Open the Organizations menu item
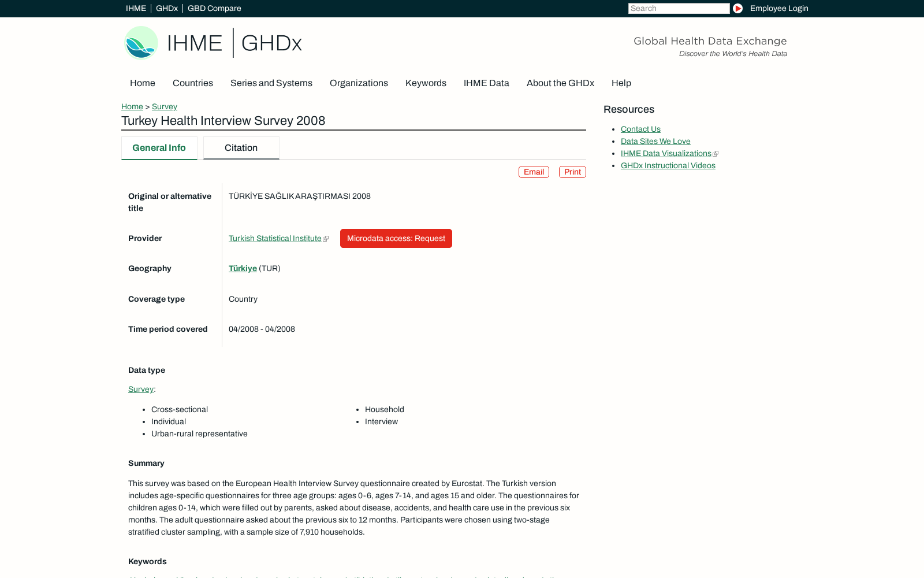 [x=359, y=83]
